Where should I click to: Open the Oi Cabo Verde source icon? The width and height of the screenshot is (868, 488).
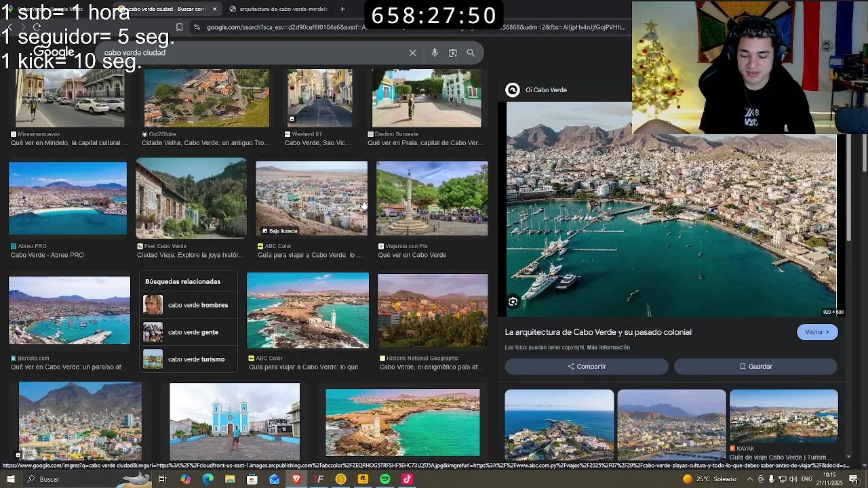point(513,90)
